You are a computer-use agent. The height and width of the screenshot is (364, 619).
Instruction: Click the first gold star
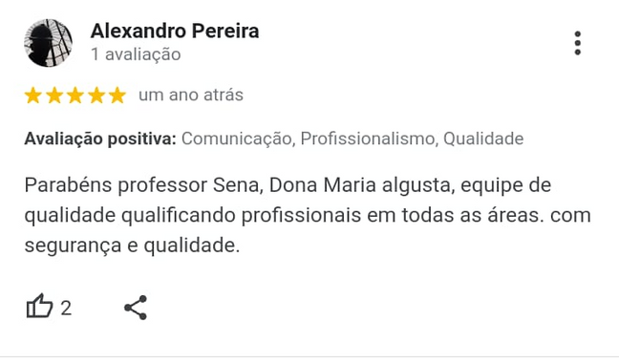pyautogui.click(x=33, y=96)
